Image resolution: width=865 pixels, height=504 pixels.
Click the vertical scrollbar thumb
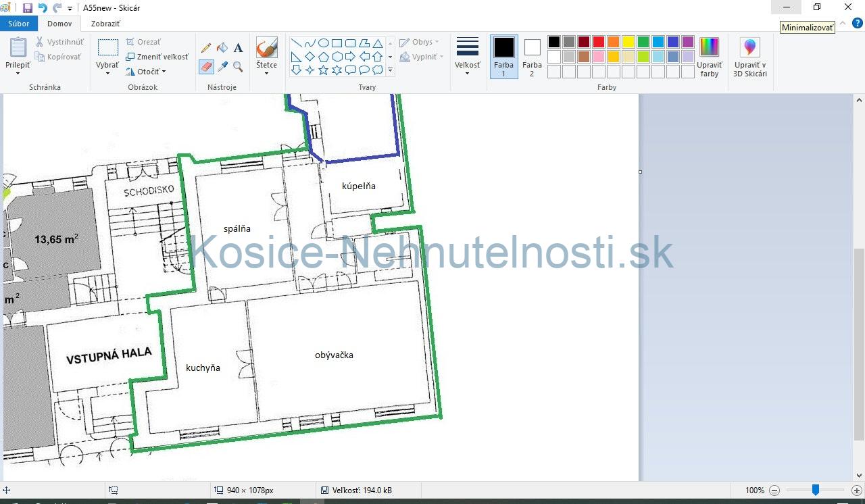(859, 344)
